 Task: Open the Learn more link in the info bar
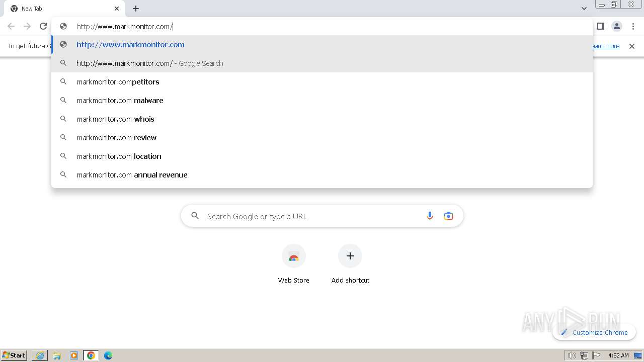coord(606,46)
